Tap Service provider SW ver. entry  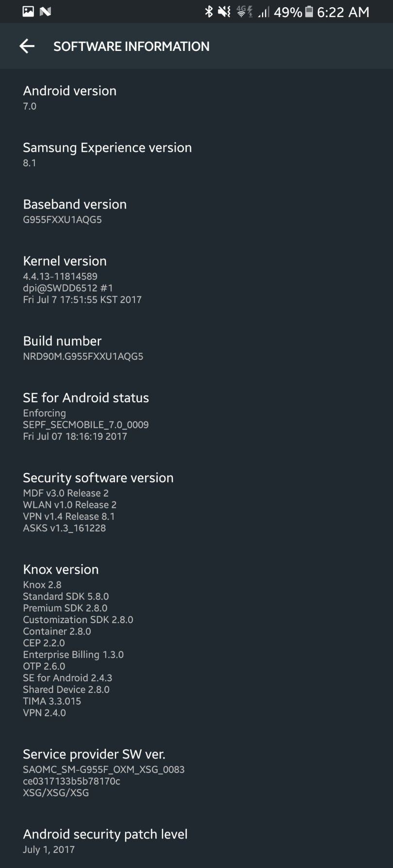(103, 772)
